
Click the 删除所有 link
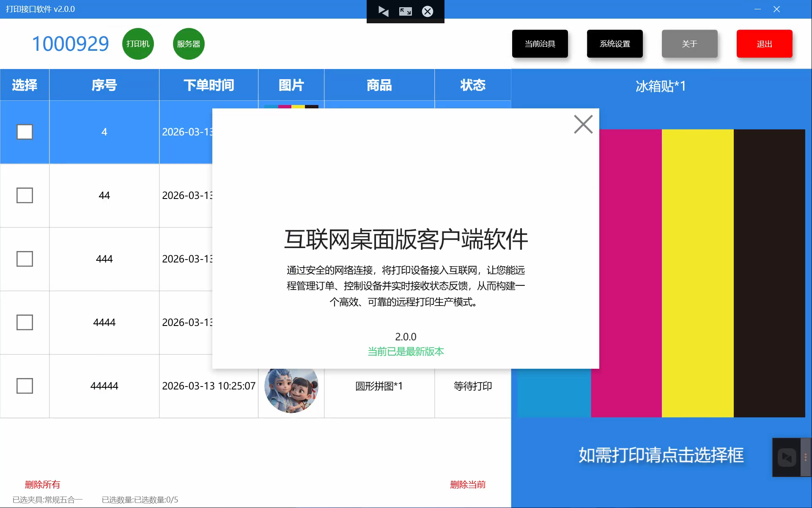(42, 484)
